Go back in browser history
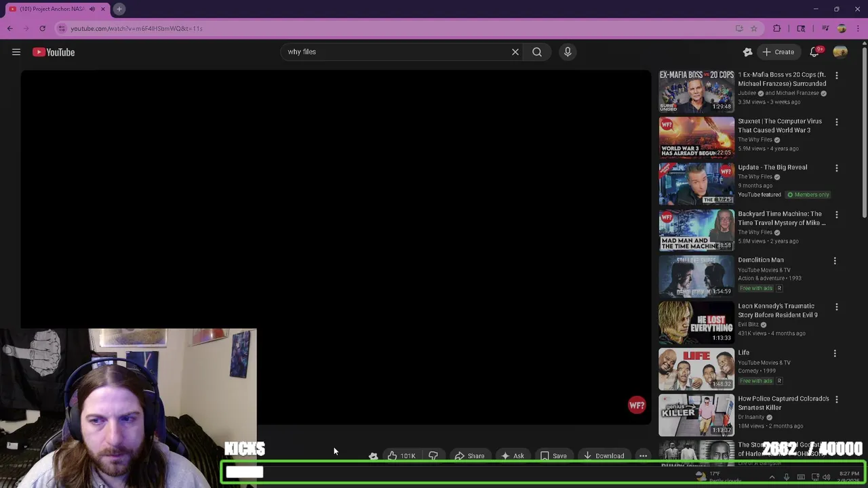The width and height of the screenshot is (868, 488). pyautogui.click(x=10, y=28)
